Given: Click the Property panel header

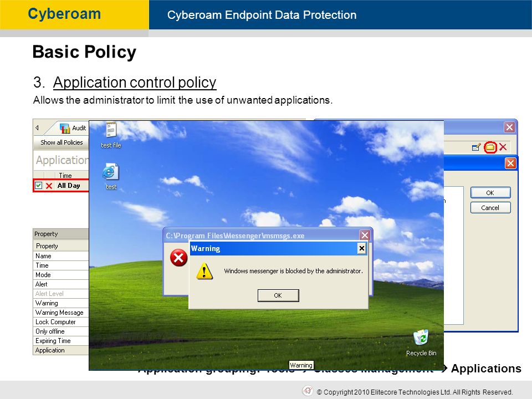Looking at the screenshot, I should click(x=61, y=234).
